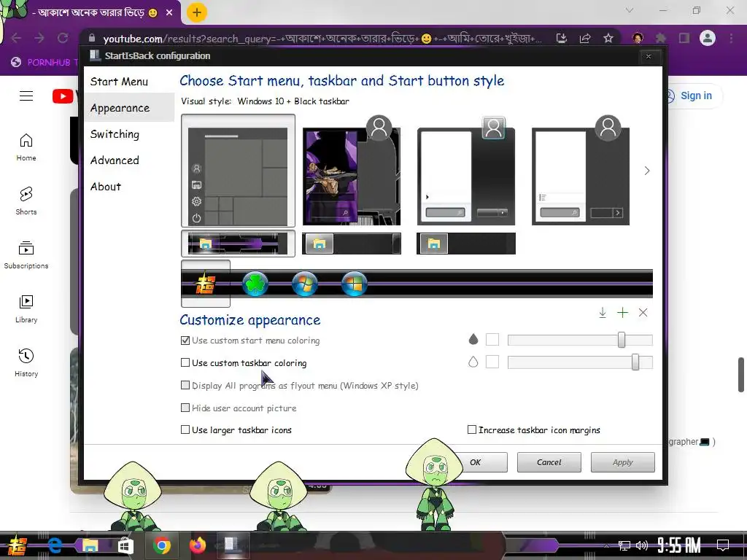Launch Edge from the taskbar
This screenshot has width=747, height=560.
point(54,545)
